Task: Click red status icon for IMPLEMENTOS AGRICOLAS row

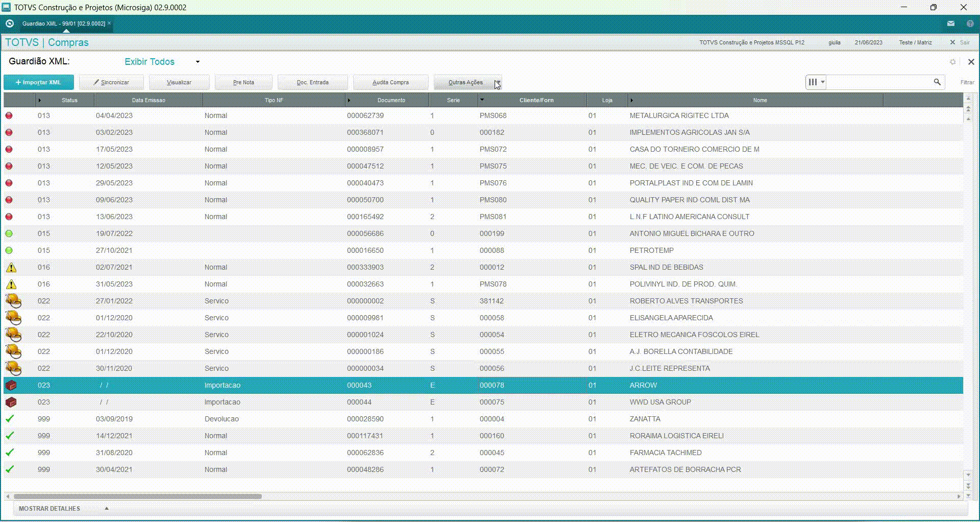Action: click(x=9, y=132)
